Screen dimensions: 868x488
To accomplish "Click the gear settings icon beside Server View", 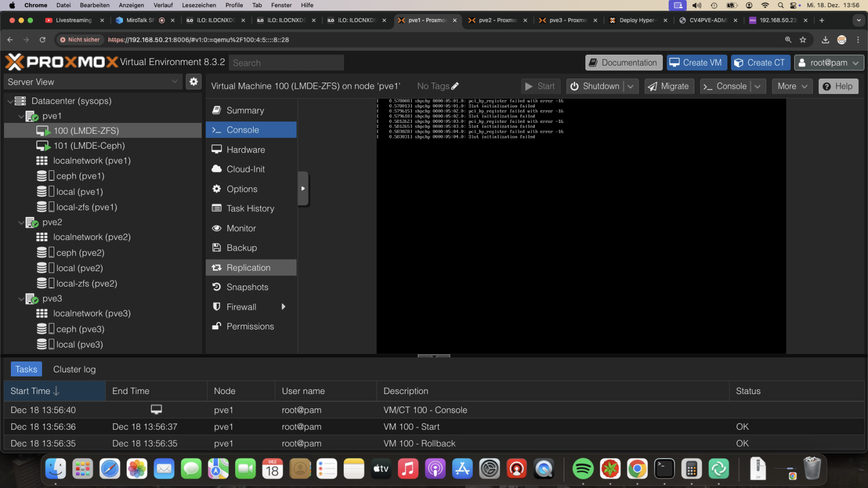I will [x=193, y=82].
